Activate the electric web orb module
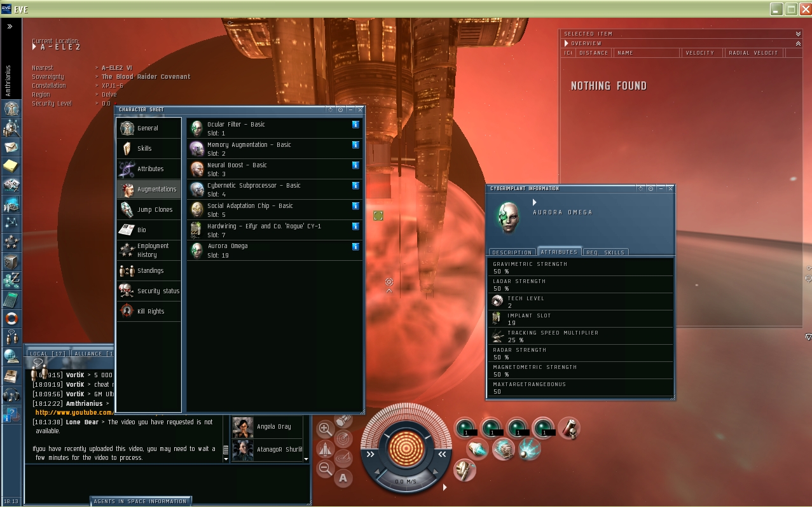Screen dimensions: 812x507 (529, 449)
